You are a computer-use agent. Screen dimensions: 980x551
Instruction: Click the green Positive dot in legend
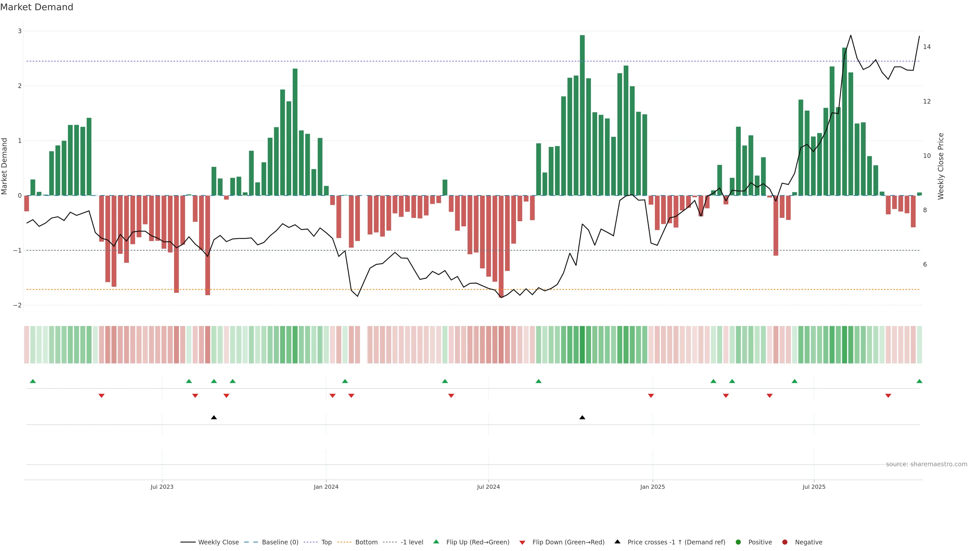pos(738,542)
